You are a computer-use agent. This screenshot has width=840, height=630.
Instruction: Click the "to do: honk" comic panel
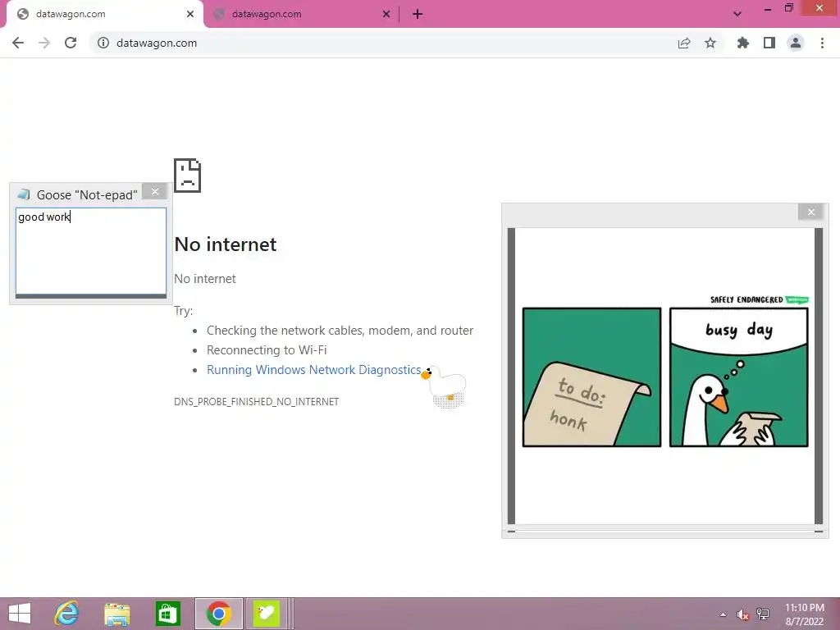coord(591,377)
